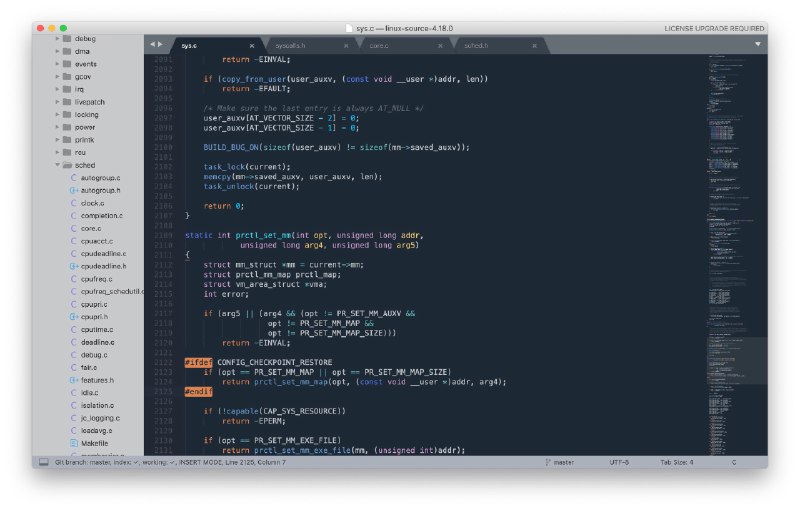The width and height of the screenshot is (800, 511).
Task: Open autogroup.h header file in sidebar
Action: coord(99,189)
